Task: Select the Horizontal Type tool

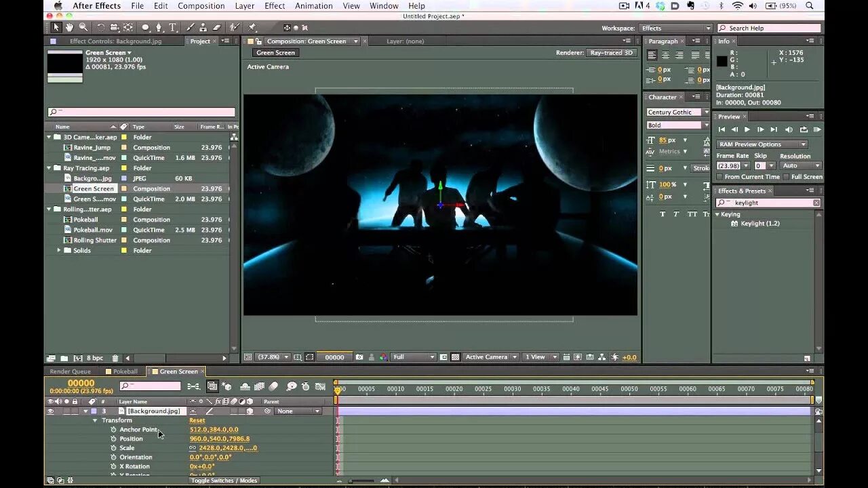Action: click(x=172, y=28)
